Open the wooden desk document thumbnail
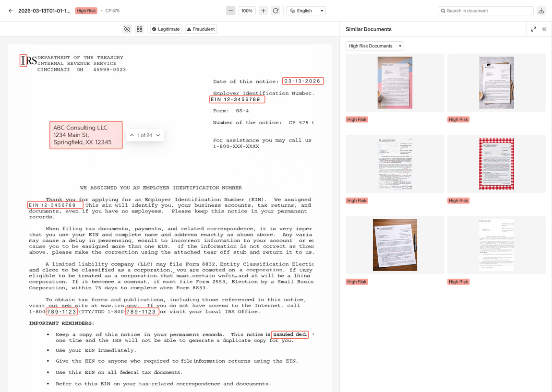 coord(395,245)
